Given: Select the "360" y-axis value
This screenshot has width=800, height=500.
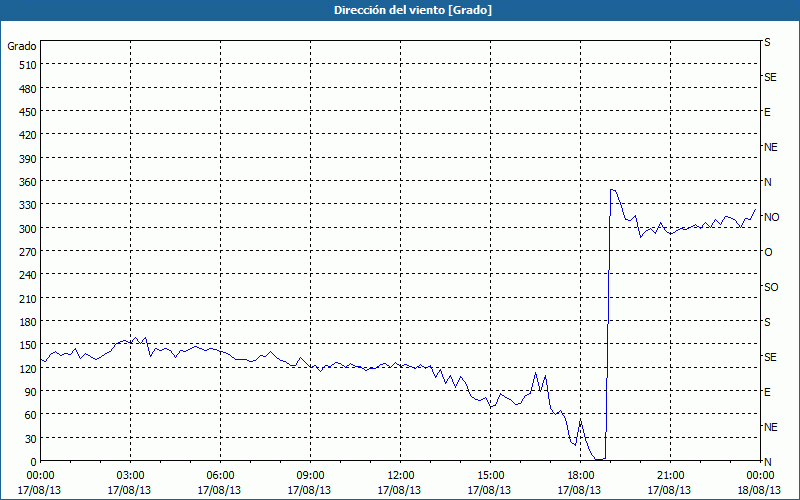Looking at the screenshot, I should pos(28,182).
